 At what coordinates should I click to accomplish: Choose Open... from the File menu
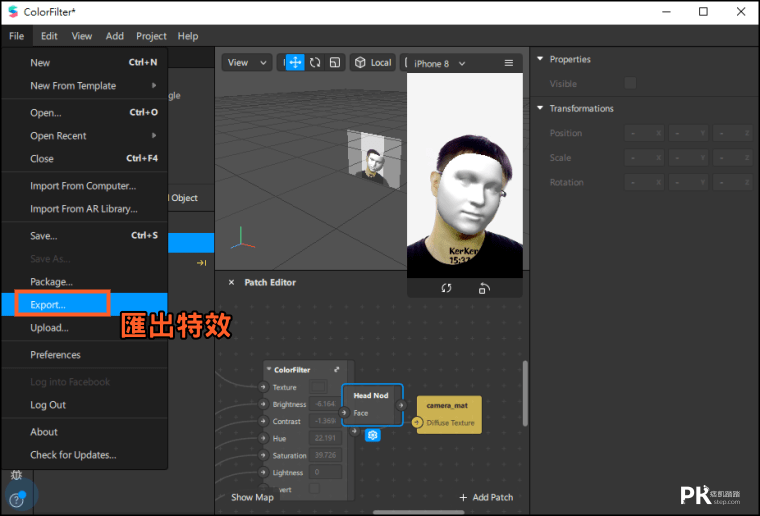tap(85, 113)
